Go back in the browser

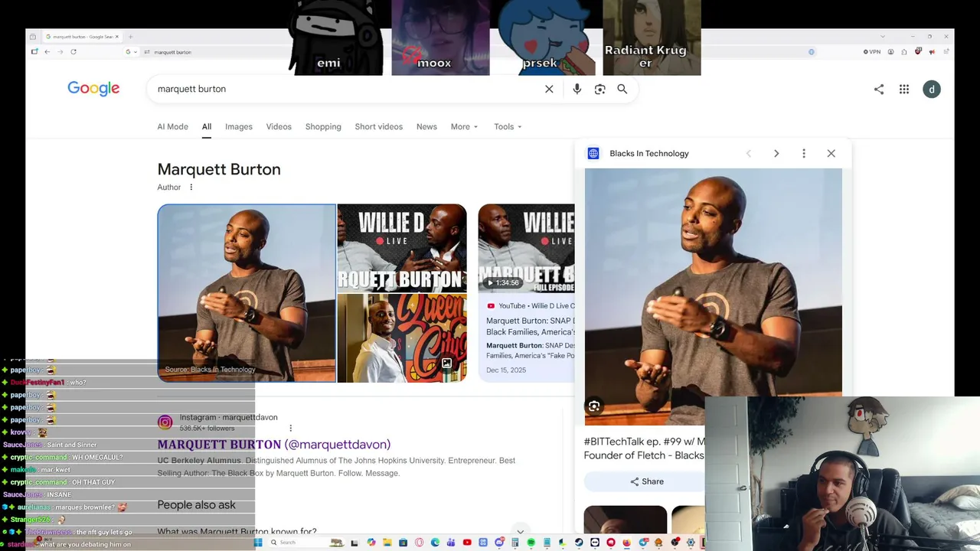47,52
